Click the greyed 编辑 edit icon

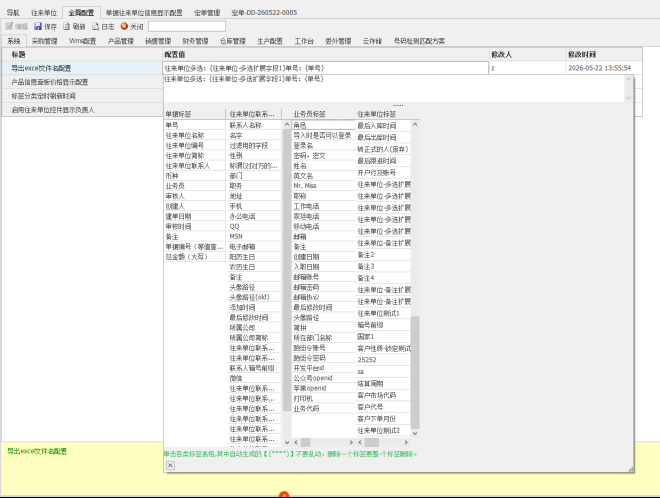click(x=9, y=26)
